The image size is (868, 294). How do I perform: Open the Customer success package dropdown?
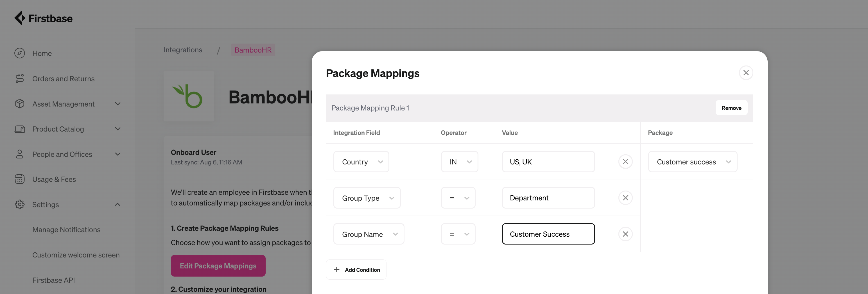pos(693,162)
